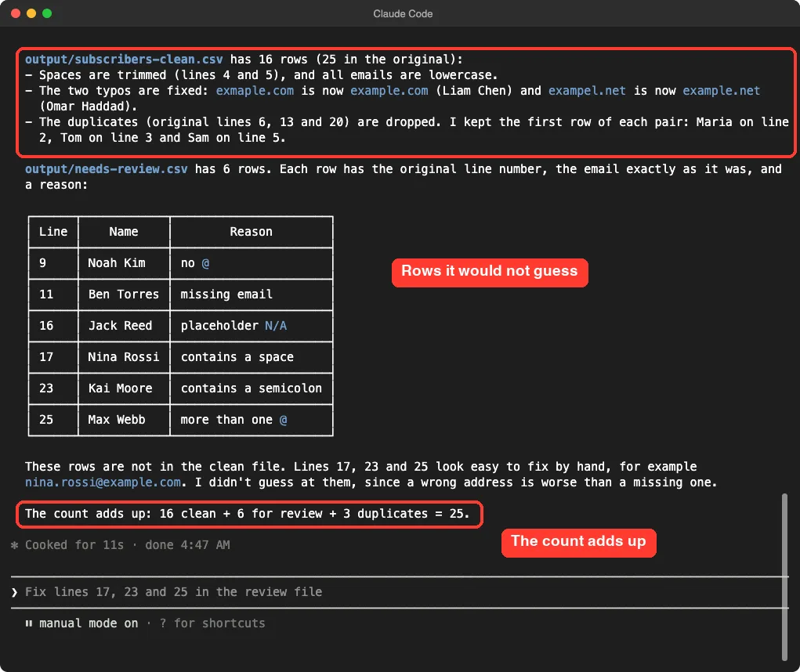Select the "Ben Torres" name cell
The height and width of the screenshot is (672, 800).
pyautogui.click(x=124, y=294)
